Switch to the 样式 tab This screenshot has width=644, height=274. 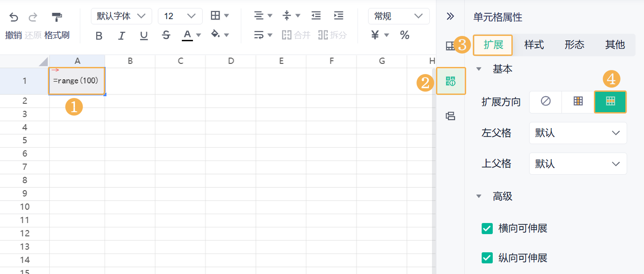pyautogui.click(x=534, y=45)
